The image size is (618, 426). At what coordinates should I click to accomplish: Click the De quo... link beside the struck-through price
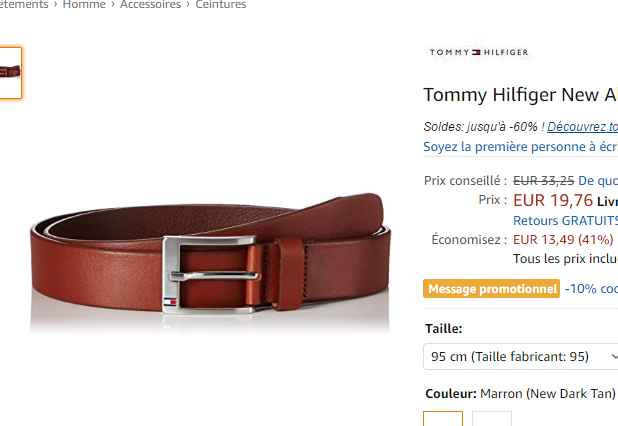(598, 181)
